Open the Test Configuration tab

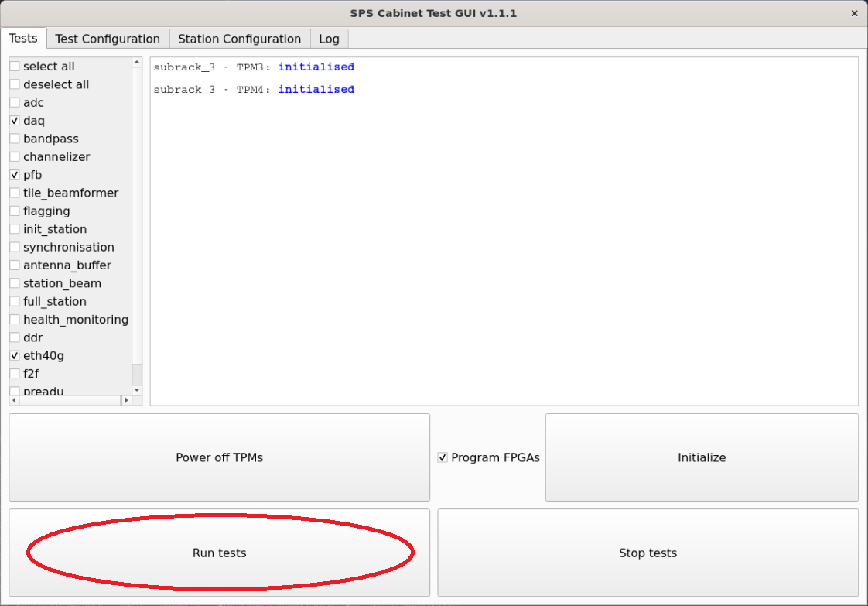point(108,39)
